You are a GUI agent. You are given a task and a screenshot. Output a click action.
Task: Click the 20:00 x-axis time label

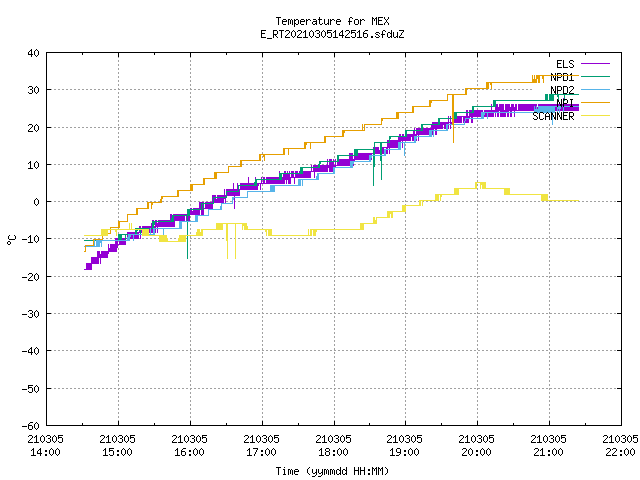pos(476,452)
